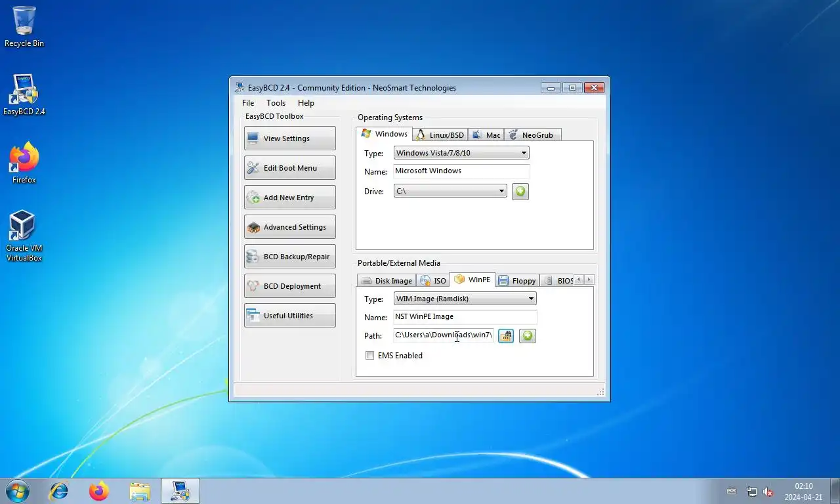This screenshot has height=504, width=840.
Task: Open BCD Deployment section
Action: pos(289,286)
